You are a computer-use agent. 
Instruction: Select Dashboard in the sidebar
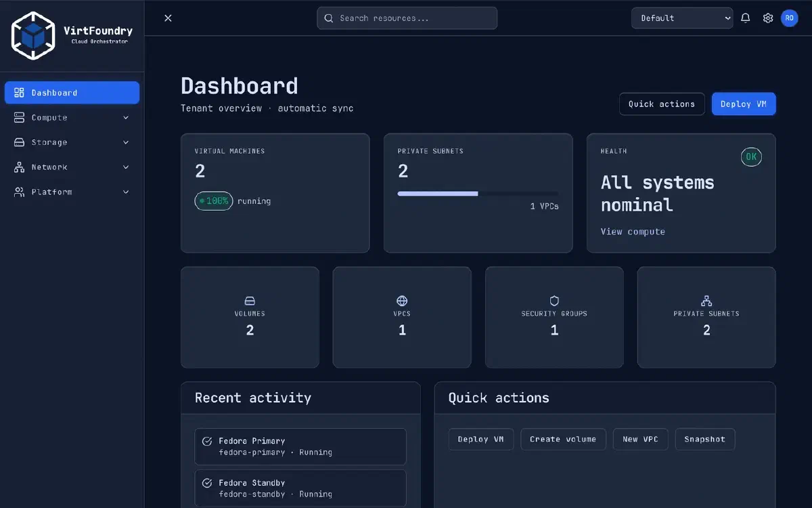pyautogui.click(x=72, y=93)
